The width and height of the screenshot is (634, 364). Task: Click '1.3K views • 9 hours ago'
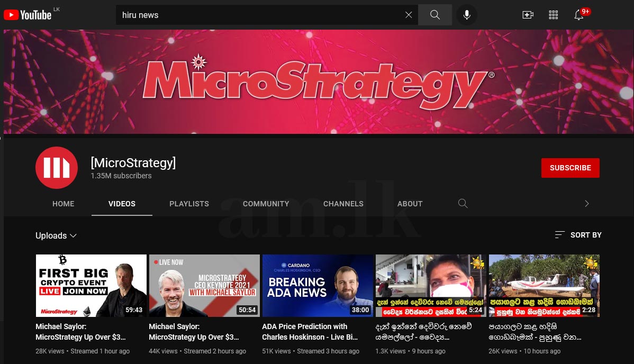[x=410, y=351]
